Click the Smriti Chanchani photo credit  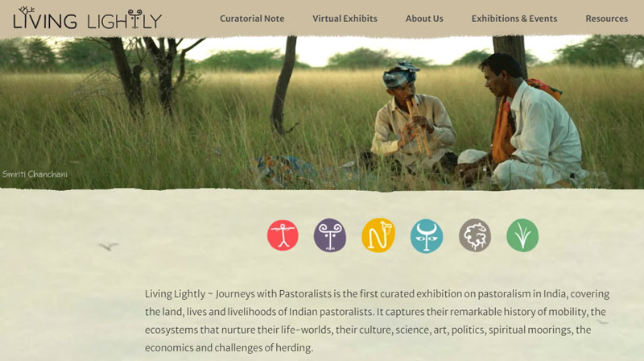tap(35, 174)
